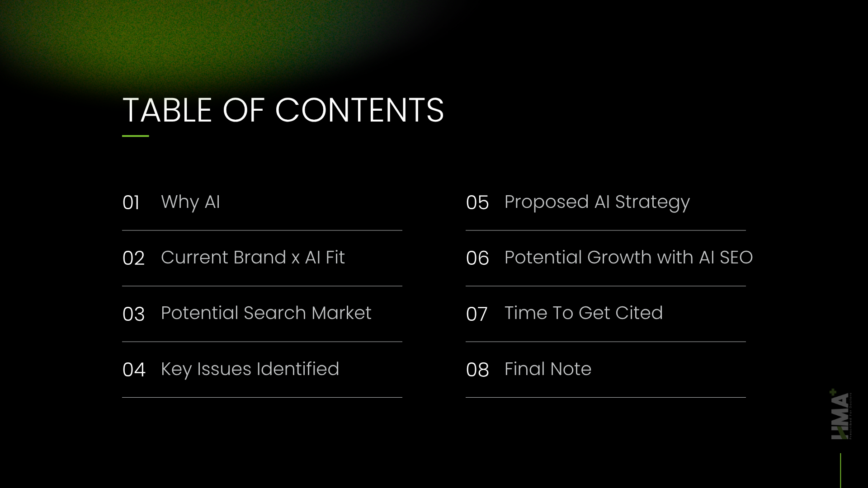Open Potential Search Market entry

click(x=266, y=313)
